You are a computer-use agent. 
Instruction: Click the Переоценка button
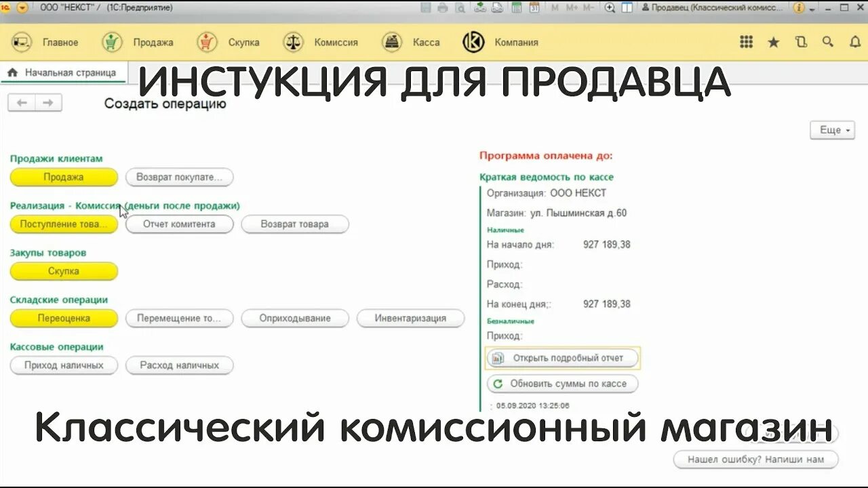click(64, 319)
